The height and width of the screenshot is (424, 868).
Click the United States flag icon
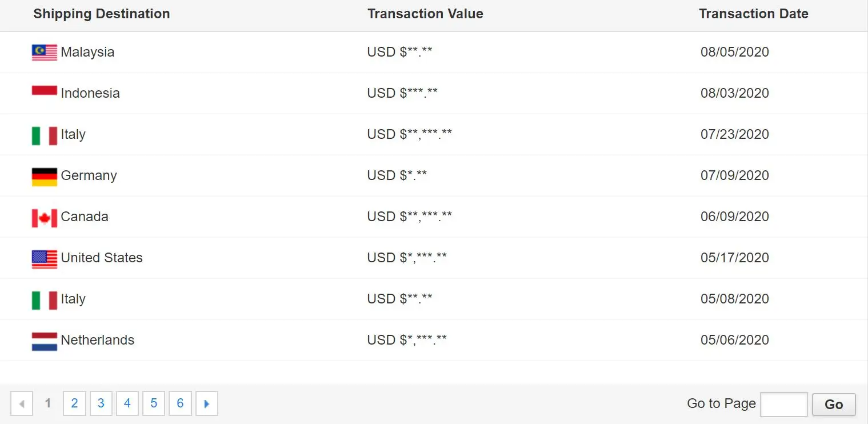(x=45, y=258)
